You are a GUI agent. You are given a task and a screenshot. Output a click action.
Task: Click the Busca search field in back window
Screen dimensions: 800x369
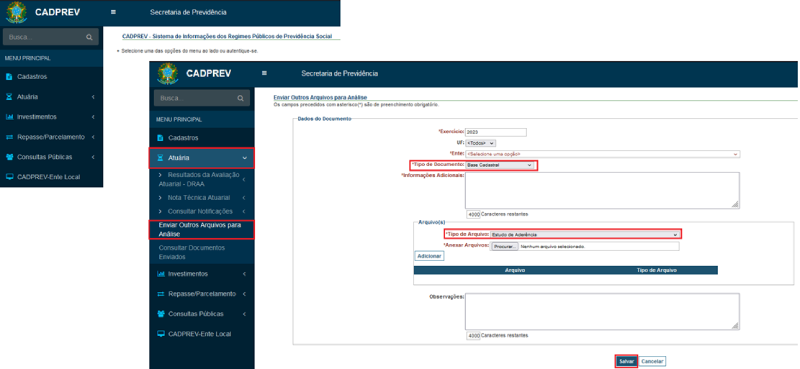tap(50, 37)
